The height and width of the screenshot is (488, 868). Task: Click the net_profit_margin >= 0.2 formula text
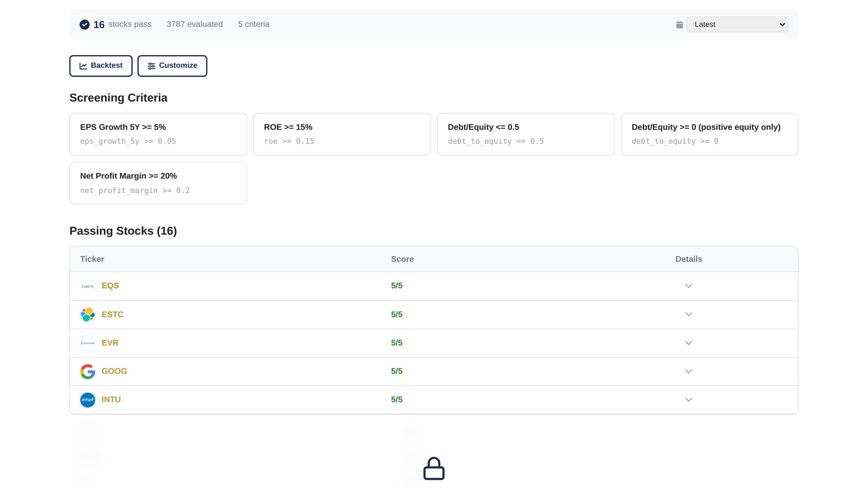pyautogui.click(x=135, y=191)
